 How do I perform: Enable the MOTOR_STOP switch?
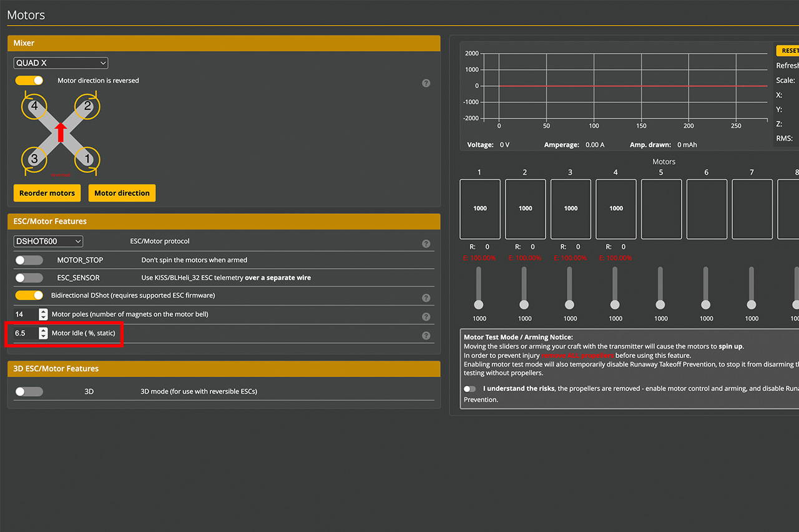click(29, 260)
